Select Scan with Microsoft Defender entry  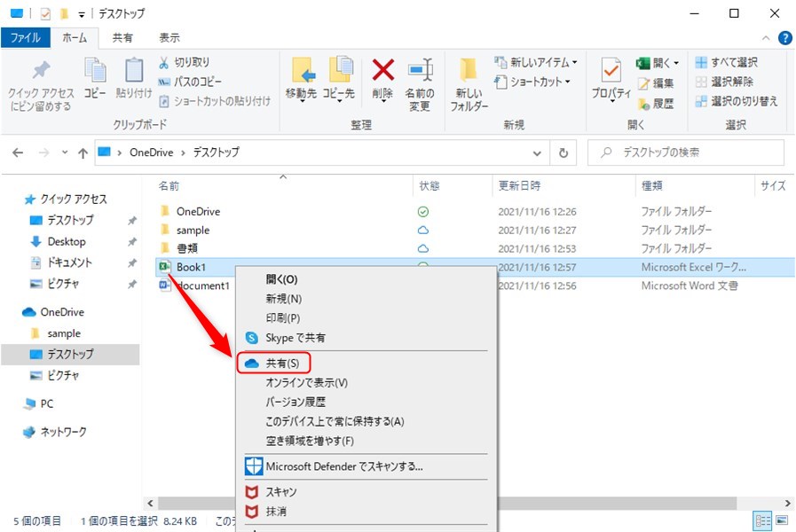pos(343,466)
